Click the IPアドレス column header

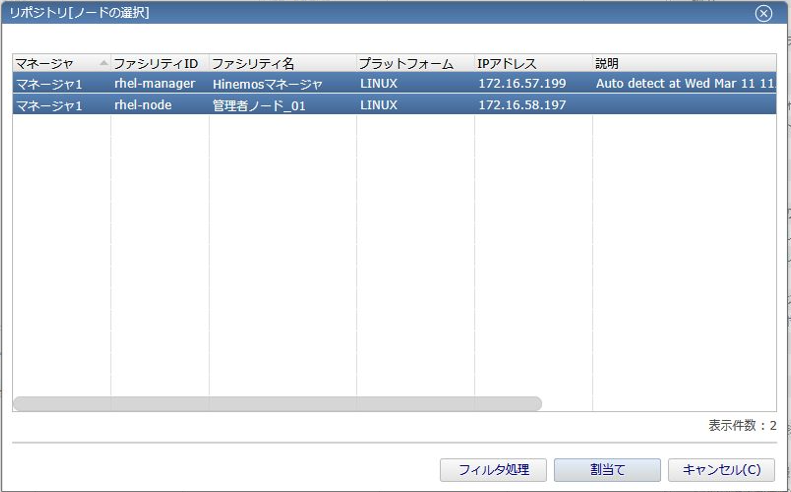[507, 63]
